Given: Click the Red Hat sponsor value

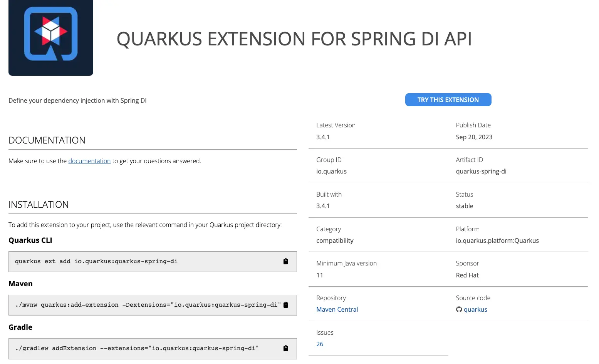Looking at the screenshot, I should (x=467, y=276).
